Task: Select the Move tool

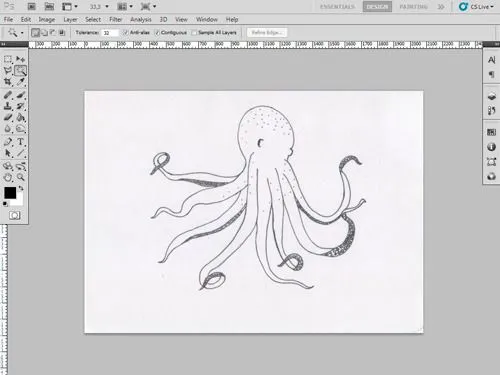Action: pyautogui.click(x=20, y=59)
